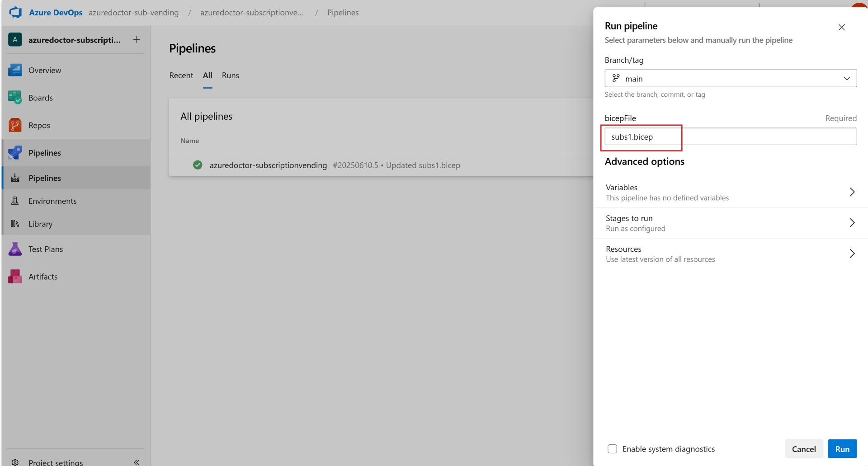This screenshot has height=466, width=868.
Task: Click the azuredoctor-subscripti... project name
Action: 75,40
